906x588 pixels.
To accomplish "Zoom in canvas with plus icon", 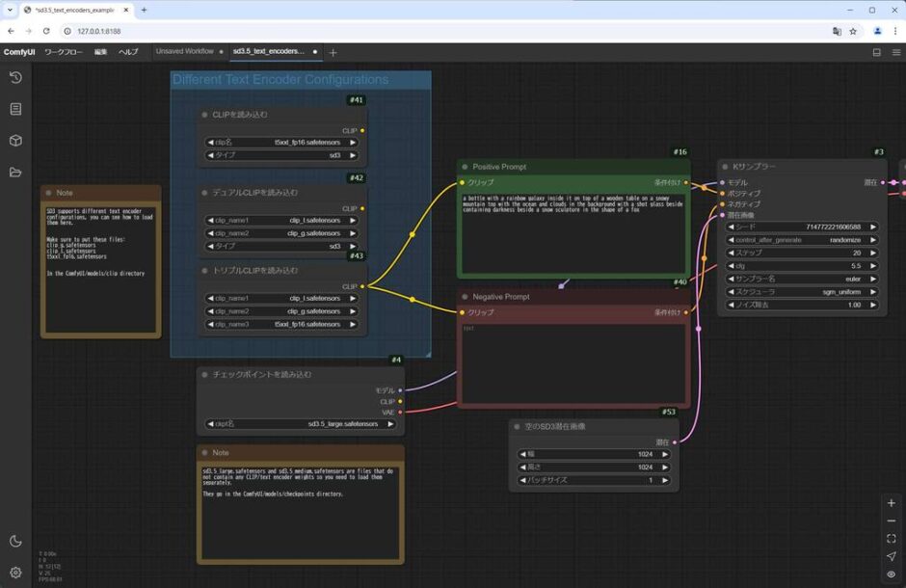I will tap(891, 503).
